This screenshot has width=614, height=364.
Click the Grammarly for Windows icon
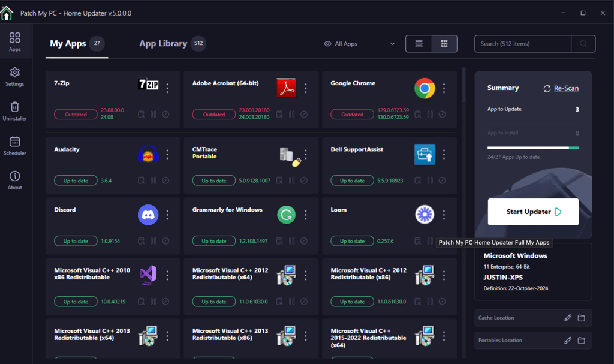click(x=287, y=215)
